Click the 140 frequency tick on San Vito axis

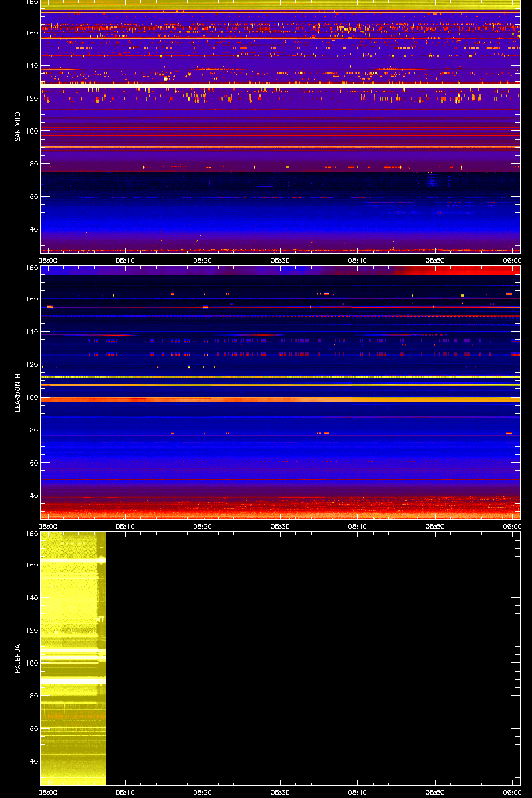[32, 66]
